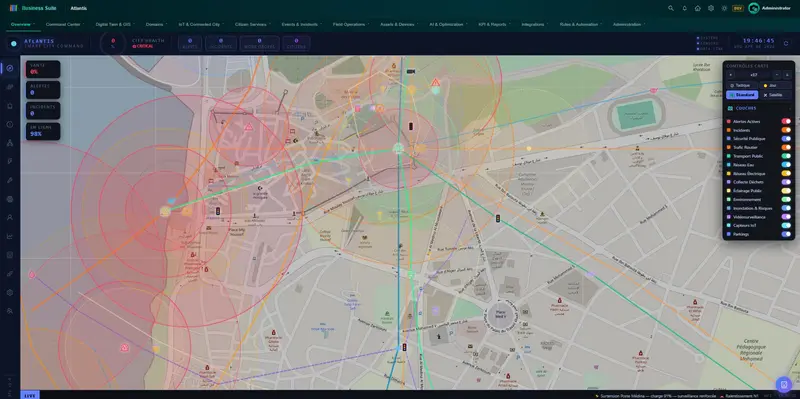Viewport: 800px width, 399px height.
Task: Click the Alerts counter chip
Action: 190,43
